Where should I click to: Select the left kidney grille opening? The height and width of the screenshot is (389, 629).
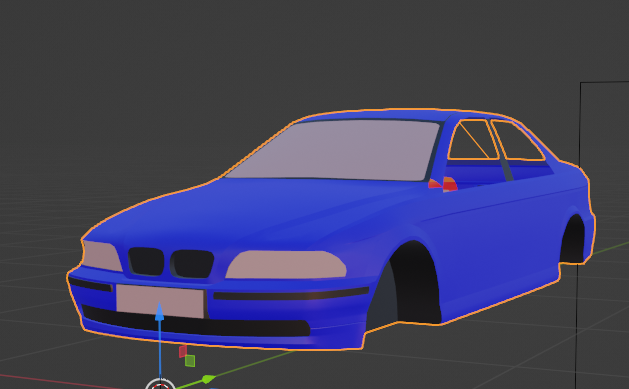coord(146,261)
